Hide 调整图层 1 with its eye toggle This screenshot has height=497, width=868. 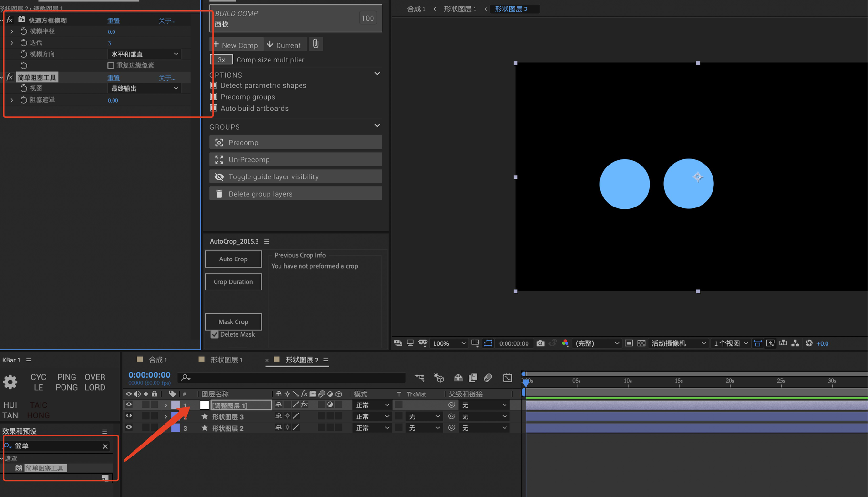click(129, 405)
